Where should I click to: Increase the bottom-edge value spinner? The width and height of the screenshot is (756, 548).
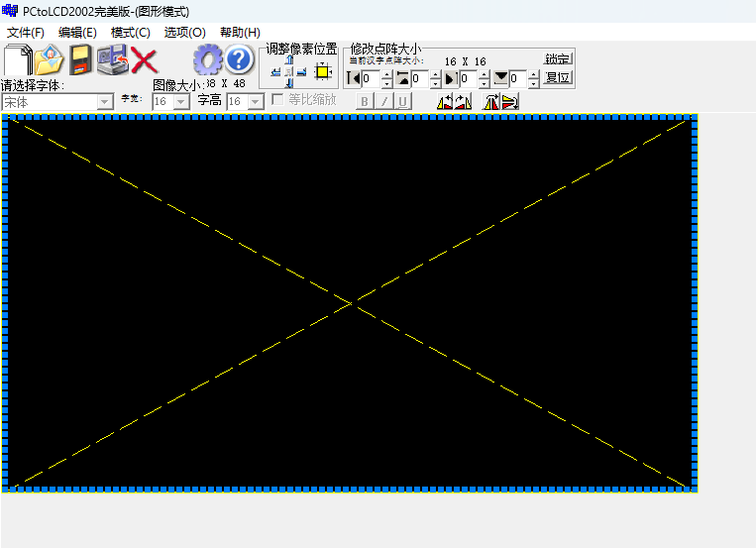[x=533, y=74]
